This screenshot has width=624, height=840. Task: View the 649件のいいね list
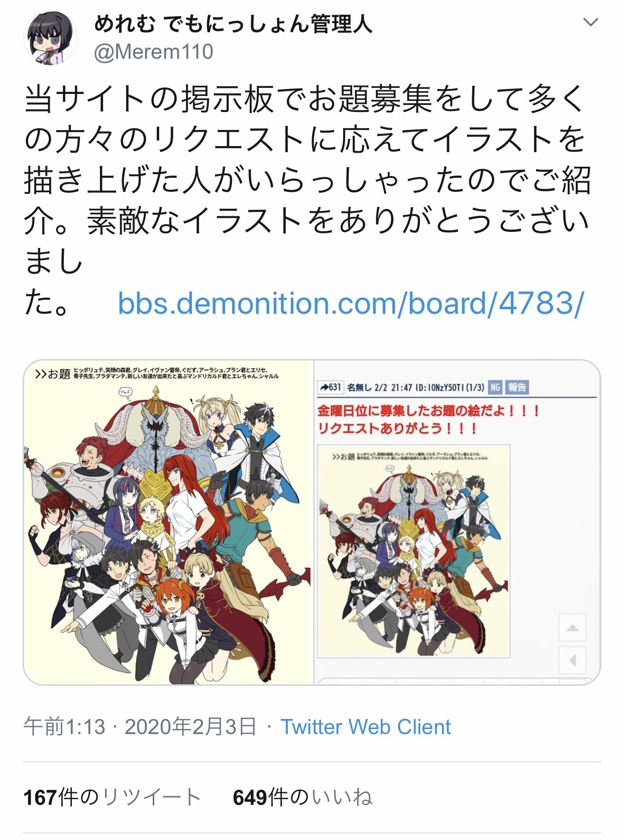pyautogui.click(x=302, y=797)
